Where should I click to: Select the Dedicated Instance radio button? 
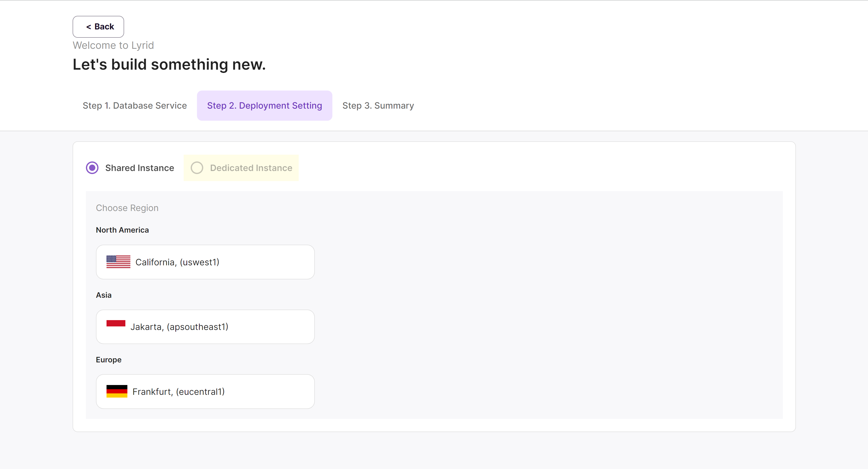click(197, 167)
